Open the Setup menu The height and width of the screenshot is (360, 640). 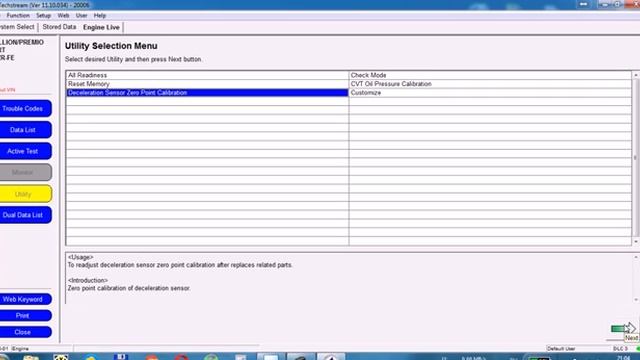[x=43, y=16]
